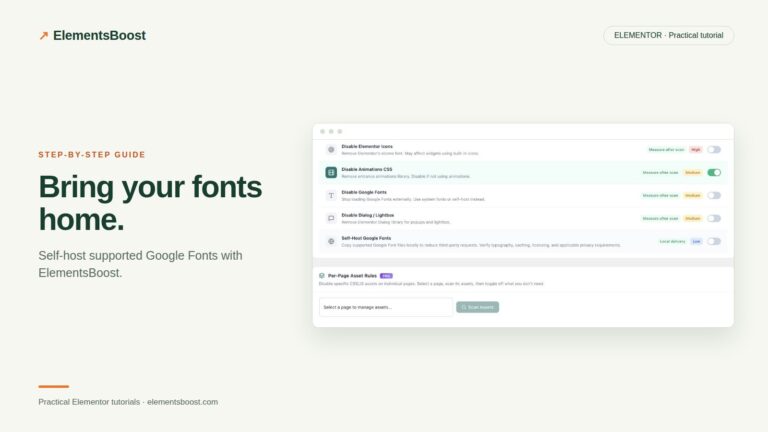
Task: Click the Medium badge on Disable Dialog / Lightbox
Action: pos(693,218)
